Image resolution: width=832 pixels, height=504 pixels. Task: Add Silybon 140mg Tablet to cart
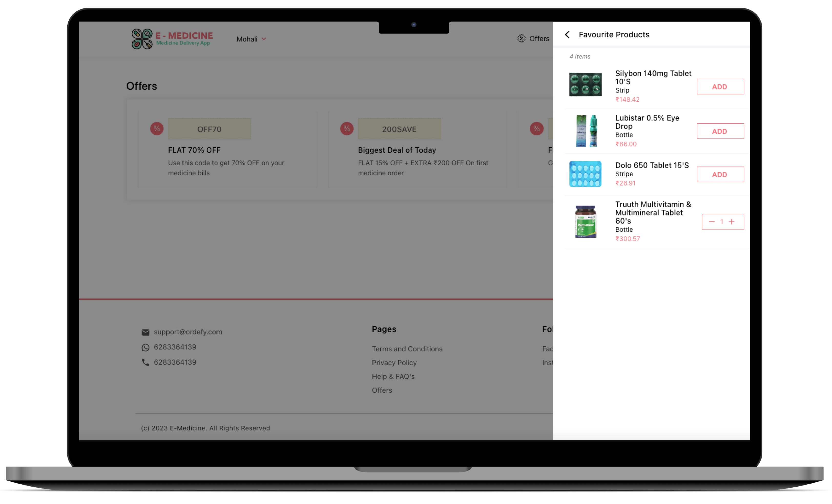click(720, 87)
